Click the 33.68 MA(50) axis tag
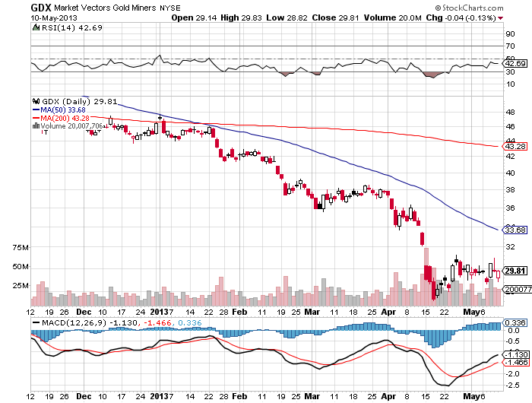The width and height of the screenshot is (532, 403). click(x=515, y=230)
